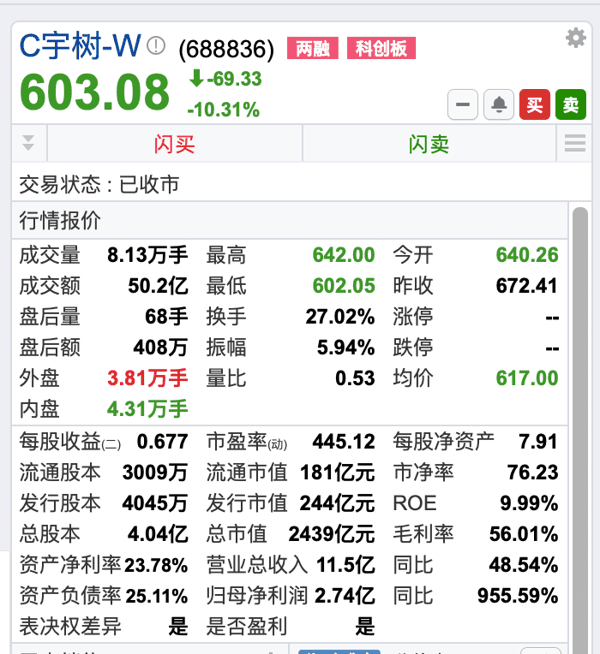
Task: Click the minus remove-from-watchlist button
Action: tap(462, 104)
